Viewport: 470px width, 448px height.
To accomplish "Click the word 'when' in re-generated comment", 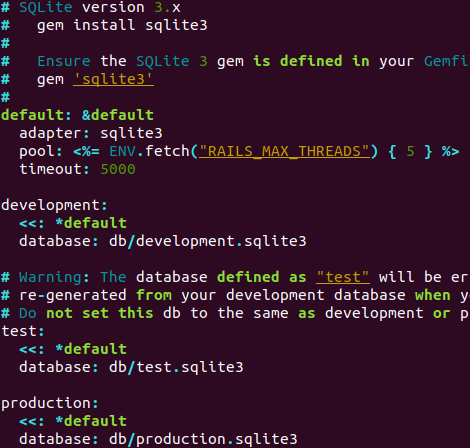I will 433,295.
